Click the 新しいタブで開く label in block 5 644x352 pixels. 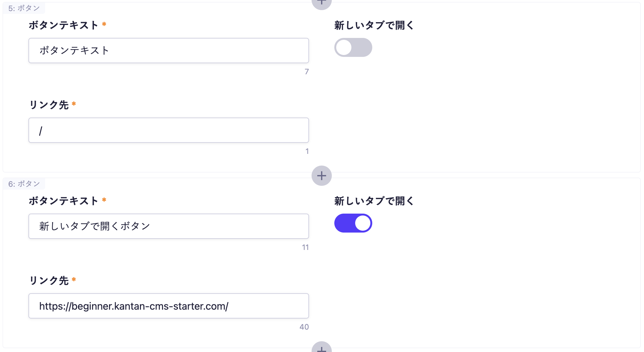click(x=374, y=25)
